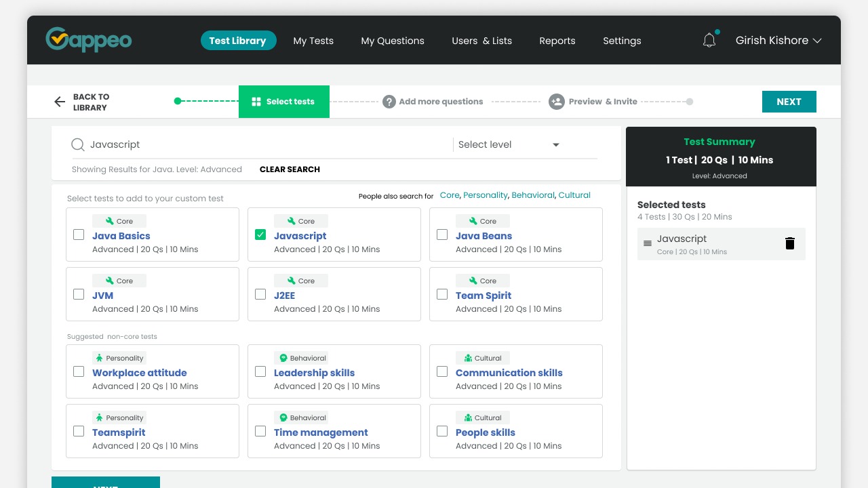Open the Test Library tab
Image resolution: width=868 pixels, height=488 pixels.
pyautogui.click(x=238, y=41)
